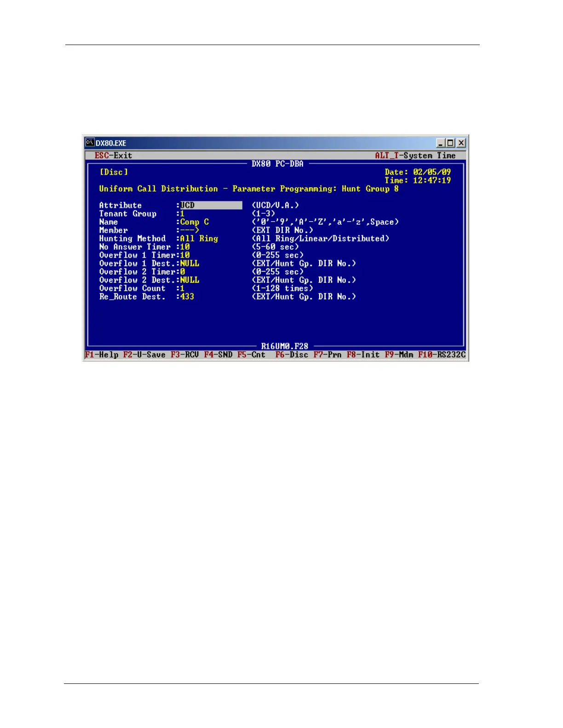The width and height of the screenshot is (563, 728).
Task: Click the Hunt Group 8 heading text
Action: tap(370, 189)
